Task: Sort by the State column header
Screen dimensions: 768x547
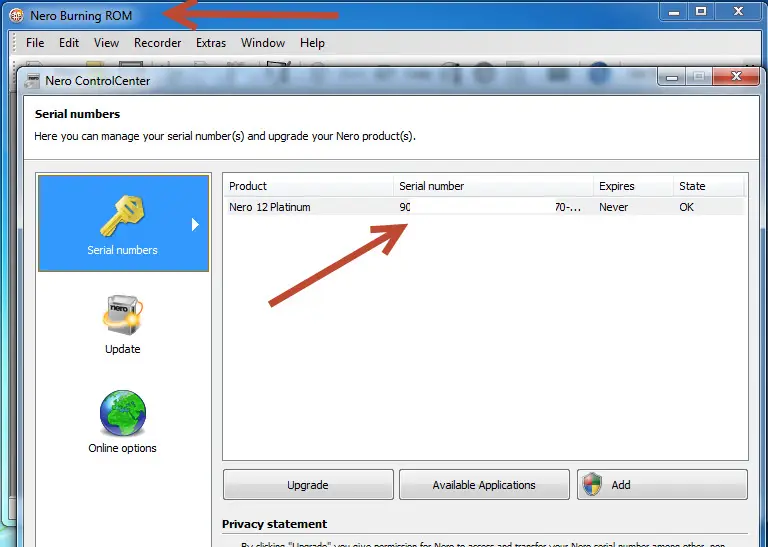Action: [709, 186]
